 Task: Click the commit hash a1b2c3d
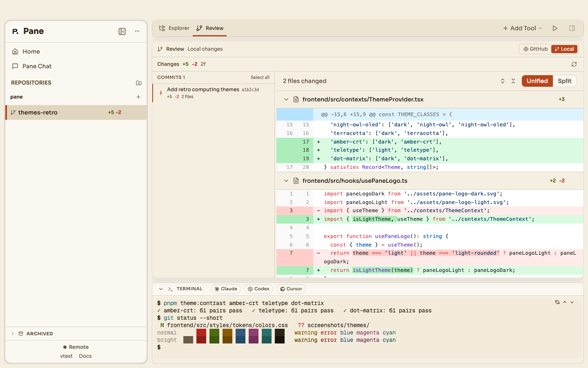tap(250, 90)
